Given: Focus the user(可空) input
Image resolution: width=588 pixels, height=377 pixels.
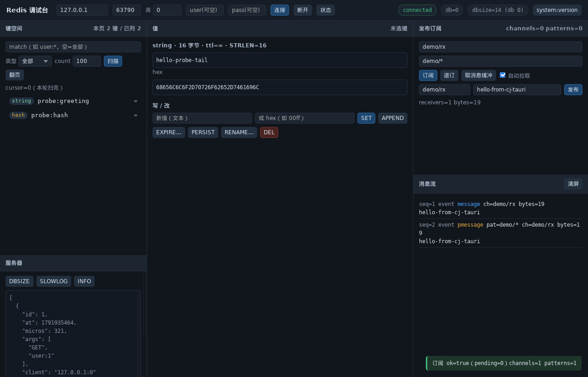Looking at the screenshot, I should (205, 10).
